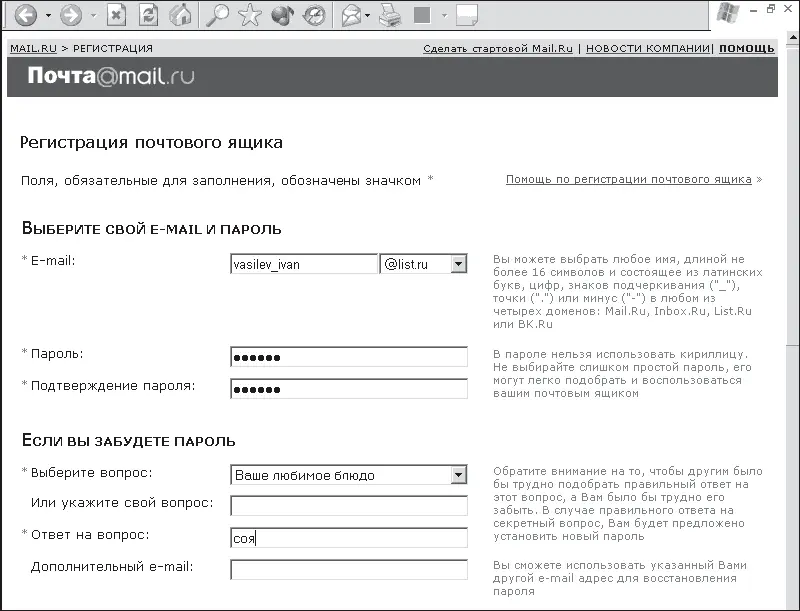Open the secret question dropdown list
Viewport: 800px width, 611px height.
(x=458, y=475)
